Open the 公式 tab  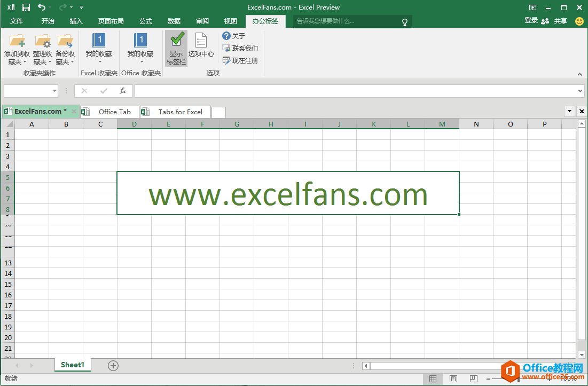click(145, 21)
